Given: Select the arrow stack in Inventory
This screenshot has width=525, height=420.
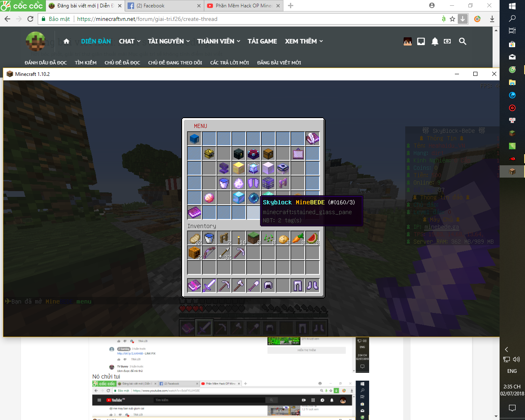Looking at the screenshot, I should click(224, 253).
